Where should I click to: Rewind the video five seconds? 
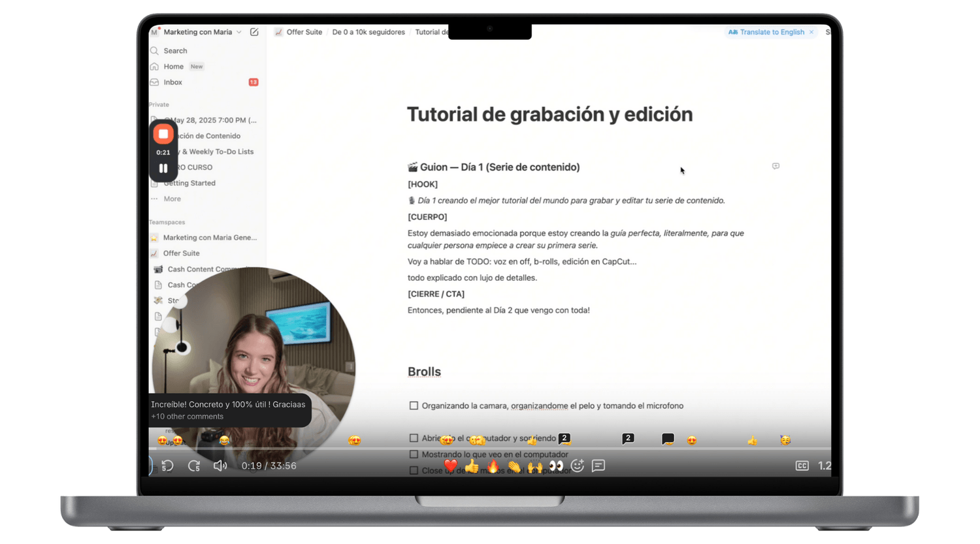coord(168,466)
